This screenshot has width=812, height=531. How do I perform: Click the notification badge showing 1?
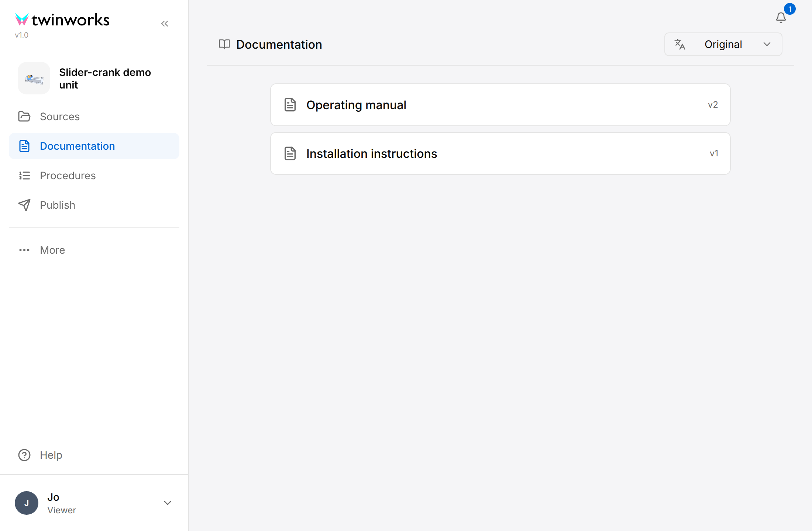(x=790, y=9)
